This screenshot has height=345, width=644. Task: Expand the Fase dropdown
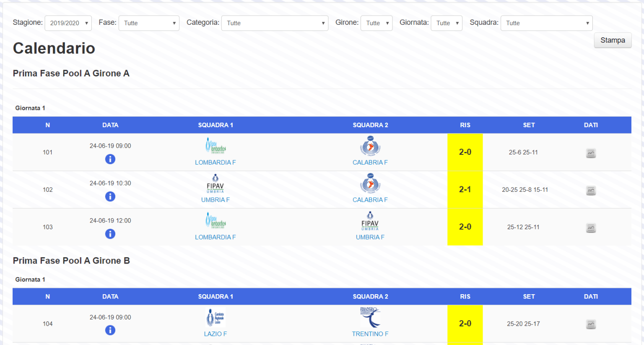[149, 23]
